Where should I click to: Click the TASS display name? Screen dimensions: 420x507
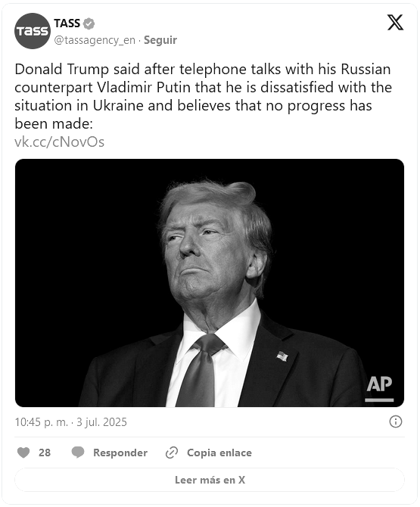67,23
